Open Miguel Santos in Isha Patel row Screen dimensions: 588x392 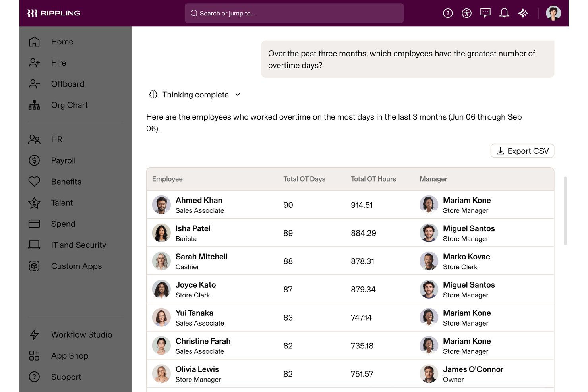469,228
